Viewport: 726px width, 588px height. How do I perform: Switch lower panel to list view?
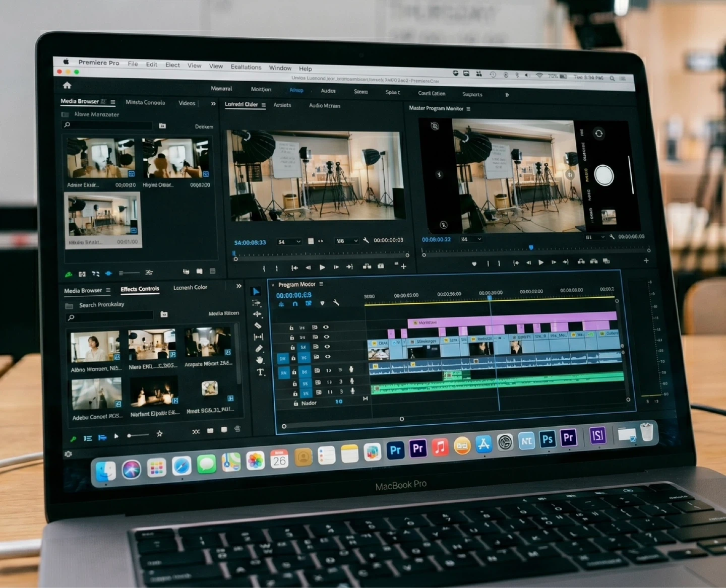click(88, 438)
